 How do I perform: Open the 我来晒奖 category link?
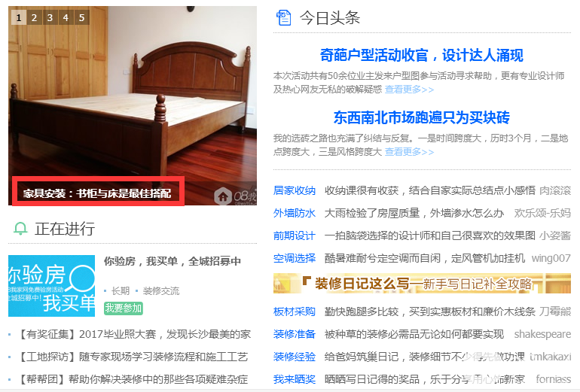(295, 379)
